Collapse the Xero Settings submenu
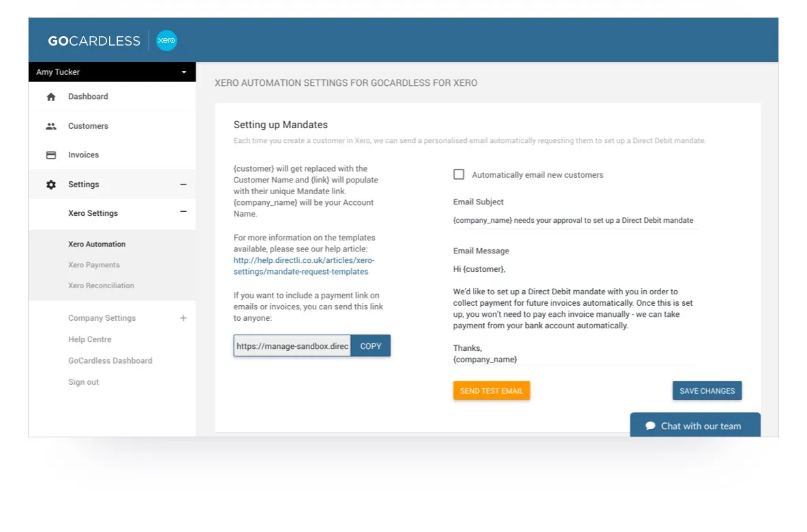Screen dimensions: 807x532 pyautogui.click(x=183, y=213)
